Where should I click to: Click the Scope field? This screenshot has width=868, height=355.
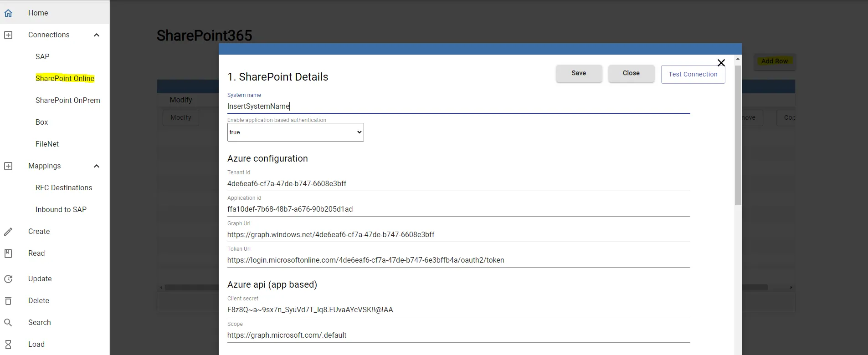tap(459, 335)
